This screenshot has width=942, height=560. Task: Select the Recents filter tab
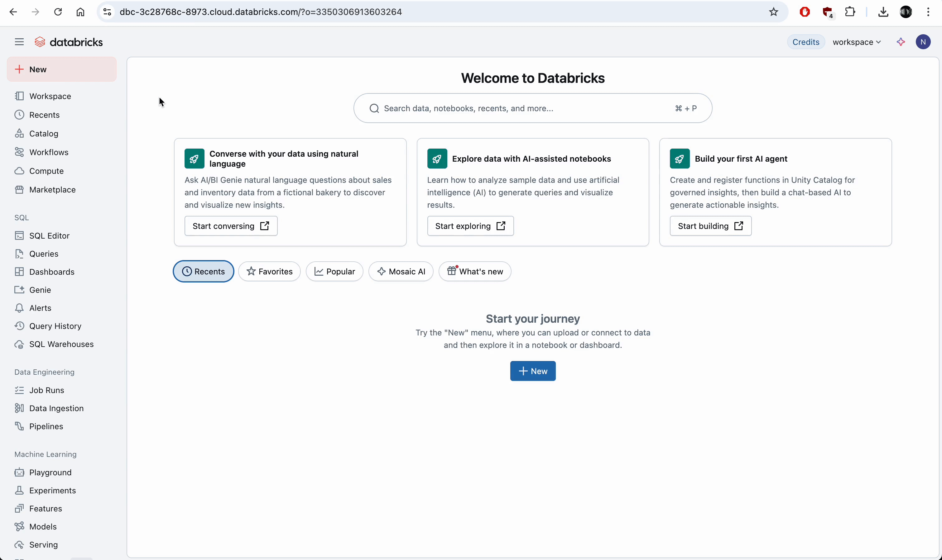(203, 271)
